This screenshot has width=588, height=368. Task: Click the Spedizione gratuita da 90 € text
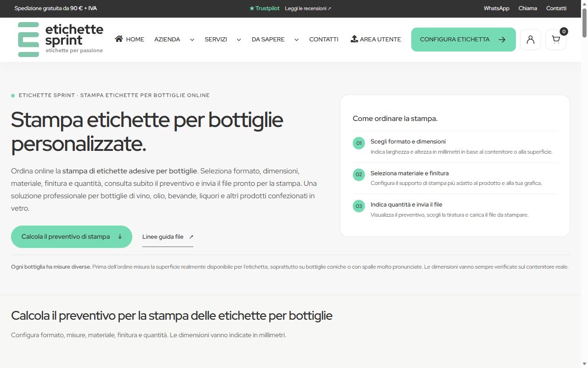tap(56, 8)
